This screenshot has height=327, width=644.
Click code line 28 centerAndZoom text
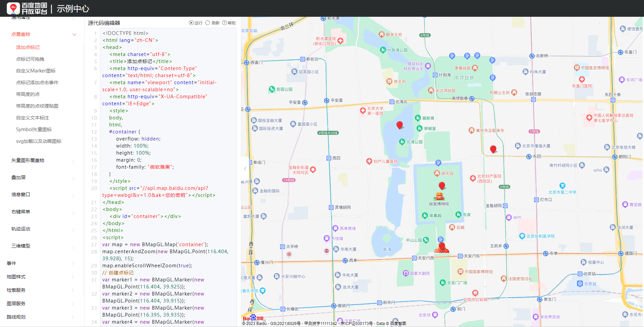165,255
